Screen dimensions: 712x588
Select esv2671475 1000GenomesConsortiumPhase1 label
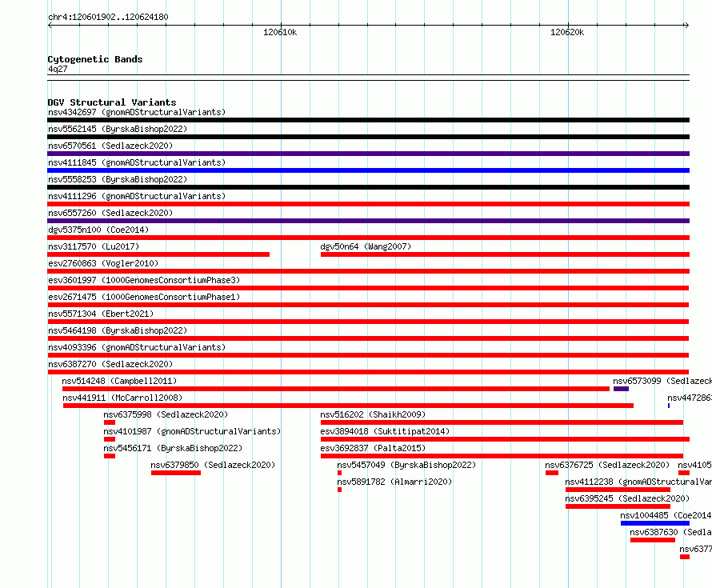tap(144, 297)
